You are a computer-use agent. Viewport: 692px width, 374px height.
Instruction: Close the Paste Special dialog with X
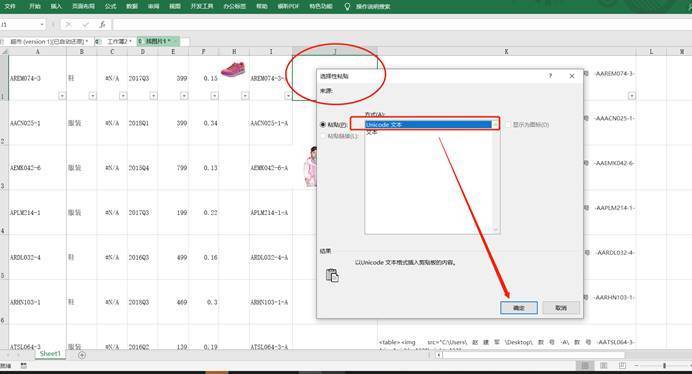pyautogui.click(x=572, y=76)
